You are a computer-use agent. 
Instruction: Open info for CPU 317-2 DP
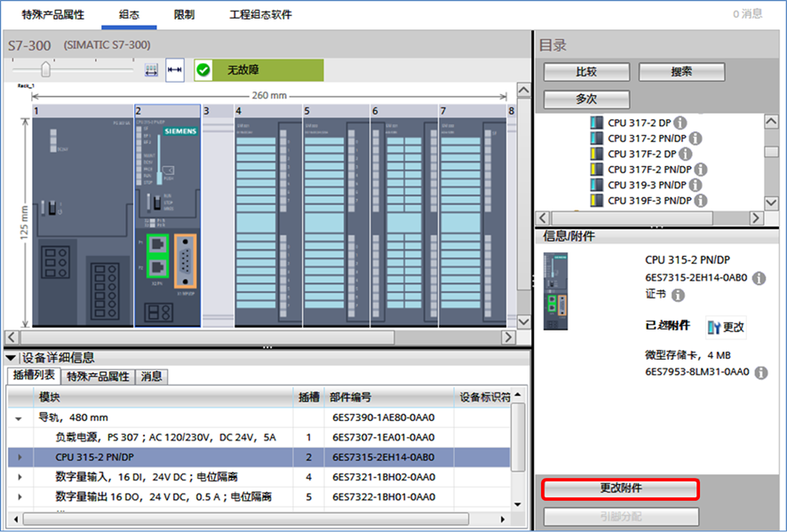pyautogui.click(x=680, y=123)
